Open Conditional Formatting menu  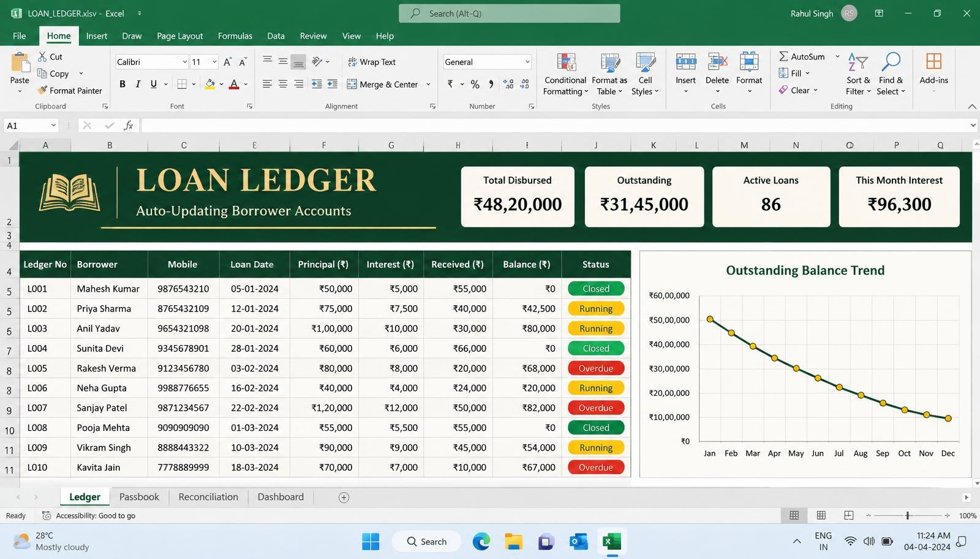(565, 74)
